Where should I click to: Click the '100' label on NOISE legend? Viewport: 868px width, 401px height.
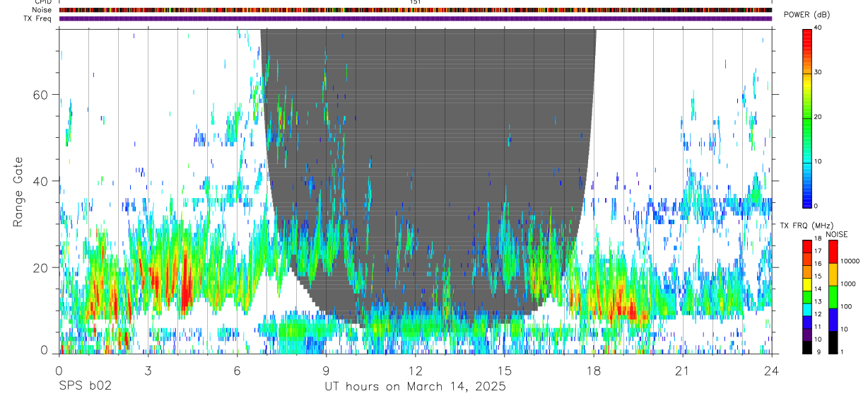[x=847, y=306]
